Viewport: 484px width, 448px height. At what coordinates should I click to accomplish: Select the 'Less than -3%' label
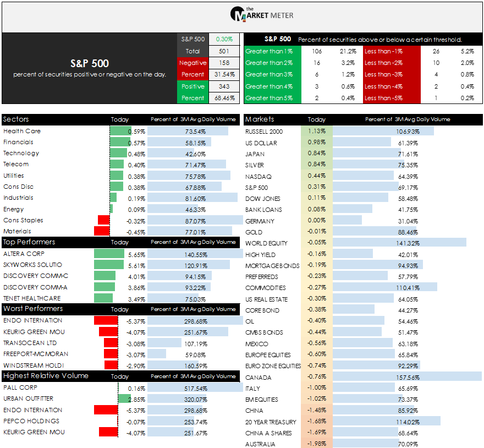(x=383, y=74)
